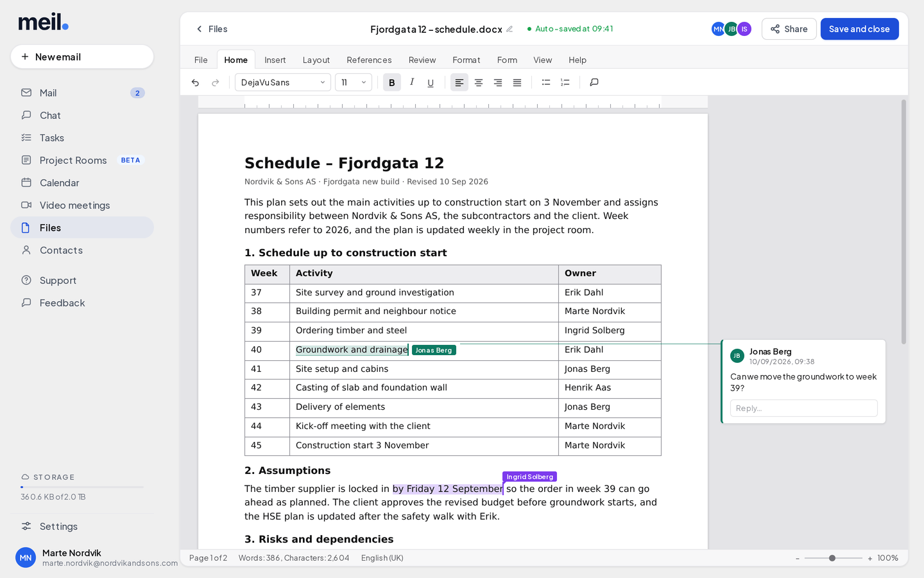Align text left

[x=459, y=82]
